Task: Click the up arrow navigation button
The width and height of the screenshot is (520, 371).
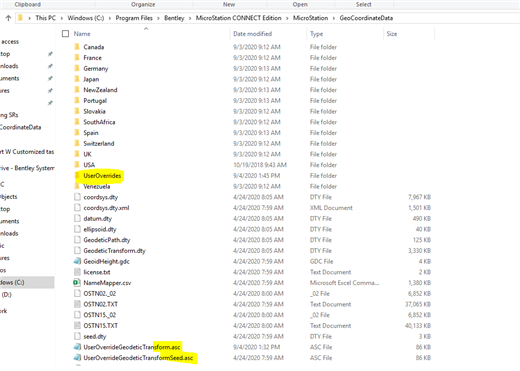Action: (x=8, y=18)
